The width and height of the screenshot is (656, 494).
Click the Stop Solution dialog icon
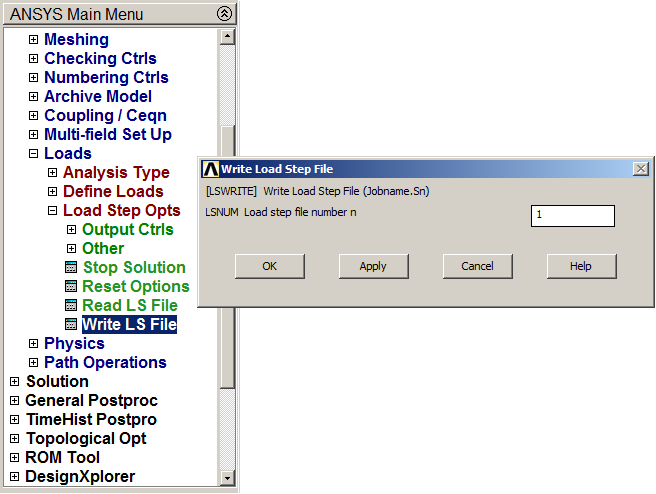71,267
